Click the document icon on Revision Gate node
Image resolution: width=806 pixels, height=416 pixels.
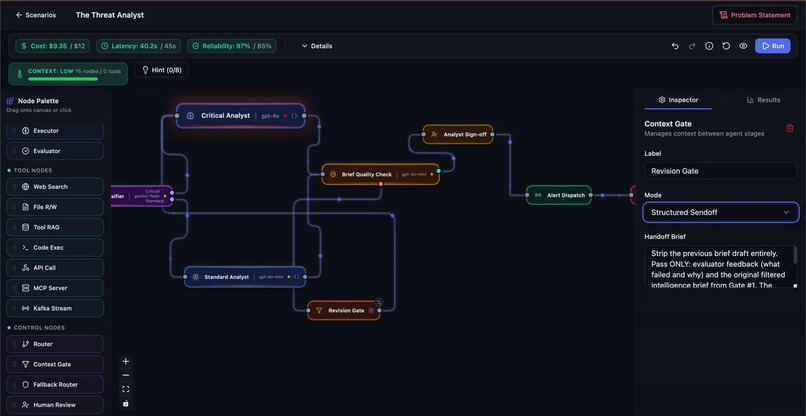click(x=371, y=311)
